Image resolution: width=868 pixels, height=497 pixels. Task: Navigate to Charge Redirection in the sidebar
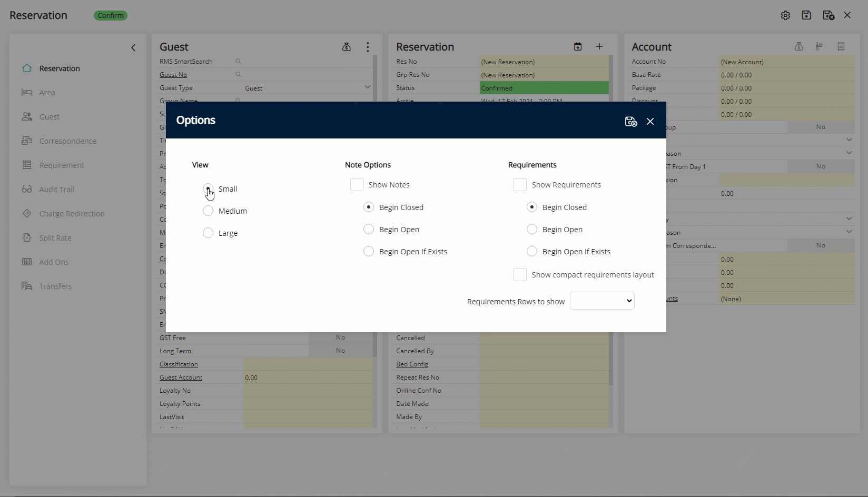[73, 213]
